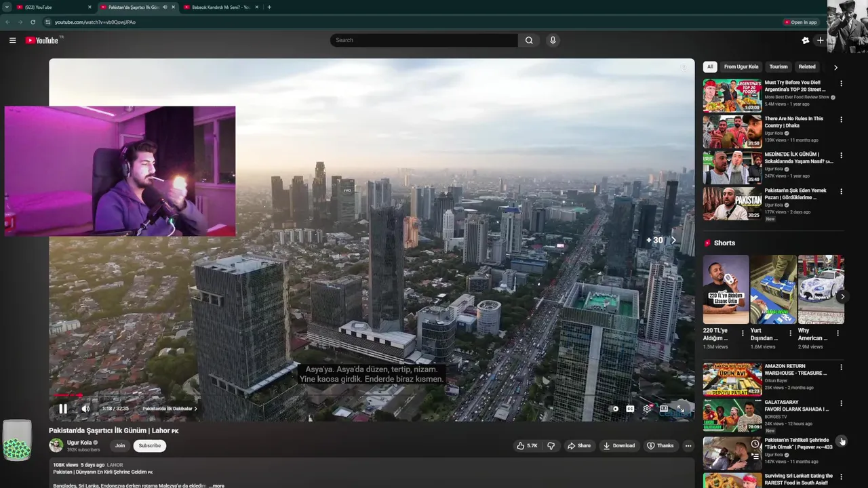Open options for 'Yurt Dışından' short
The image size is (868, 488).
pyautogui.click(x=790, y=333)
